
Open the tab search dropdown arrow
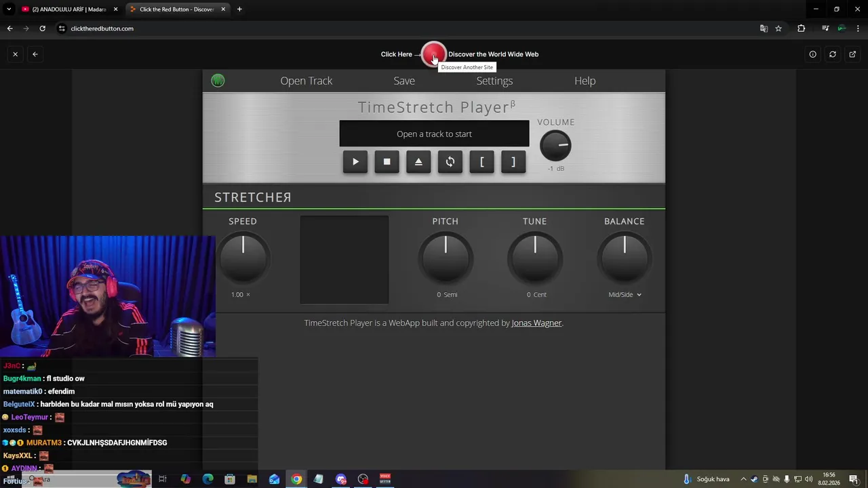[9, 9]
